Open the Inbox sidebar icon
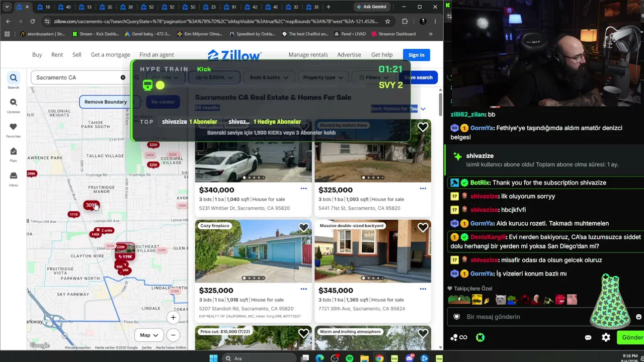The image size is (644, 362). point(13,179)
